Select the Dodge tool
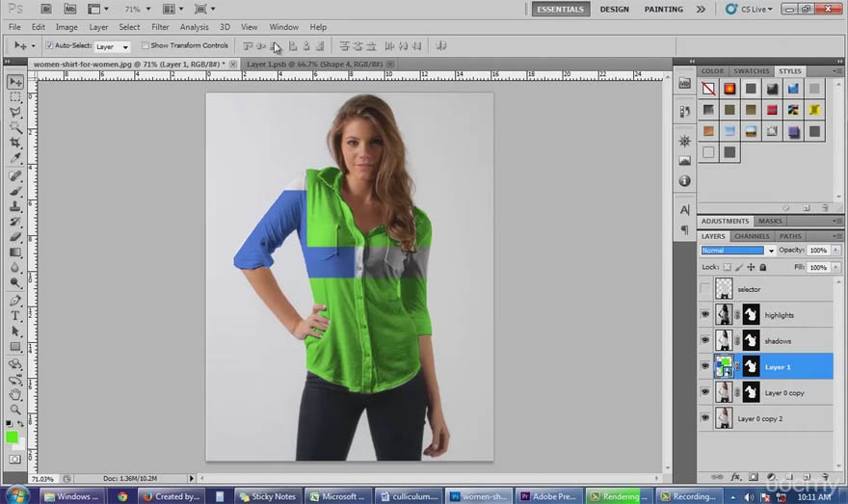 (15, 282)
